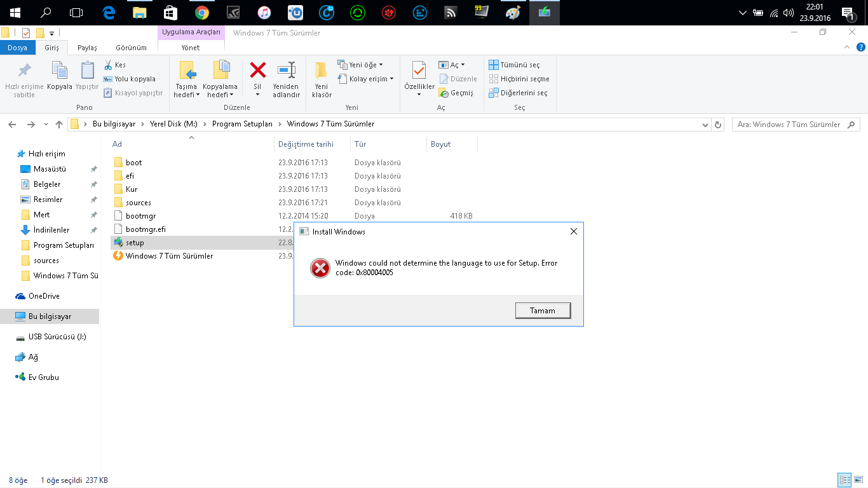Close the Install Windows dialog
The height and width of the screenshot is (488, 868).
[573, 232]
